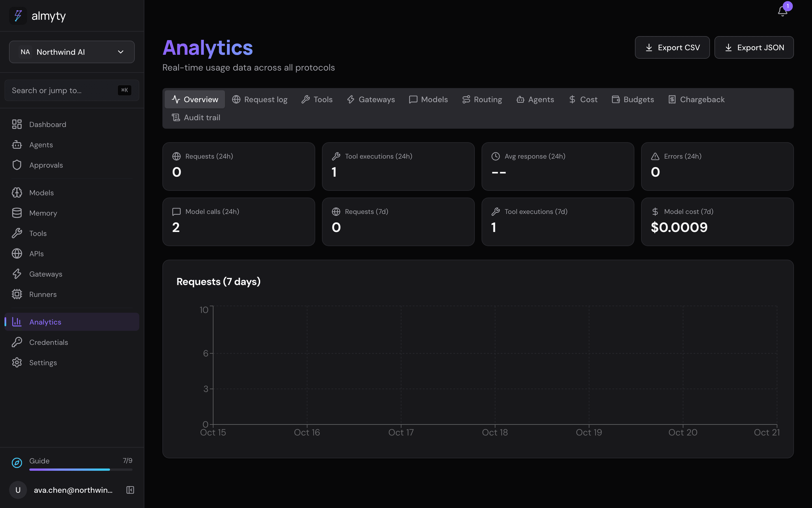This screenshot has width=812, height=508.
Task: Go to Agents in the sidebar
Action: pos(72,145)
